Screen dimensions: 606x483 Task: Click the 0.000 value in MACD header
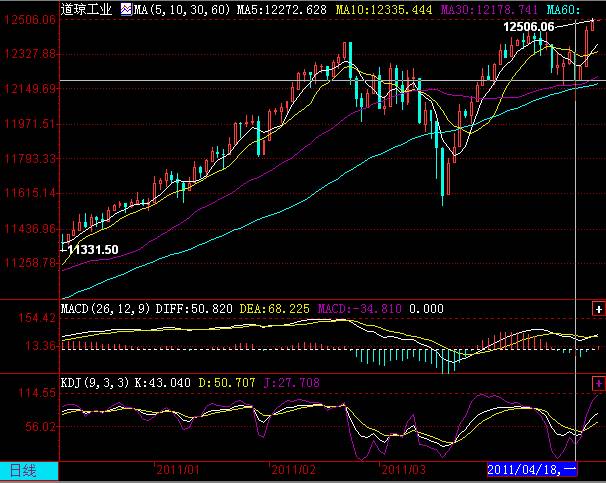pyautogui.click(x=426, y=309)
